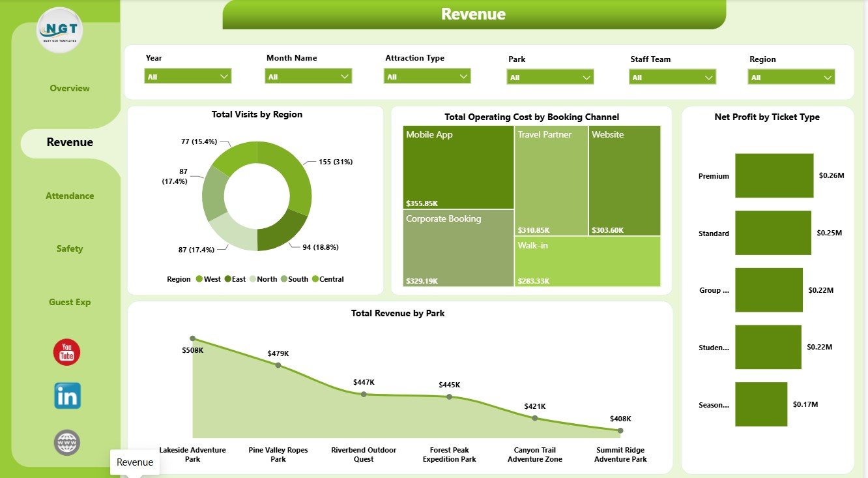Click the $421K Canyon Trail data point

pyautogui.click(x=535, y=418)
